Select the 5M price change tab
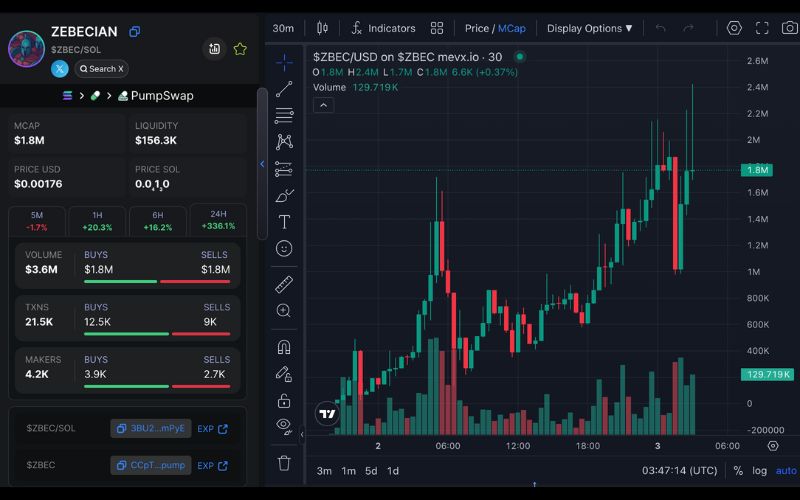 tap(37, 221)
